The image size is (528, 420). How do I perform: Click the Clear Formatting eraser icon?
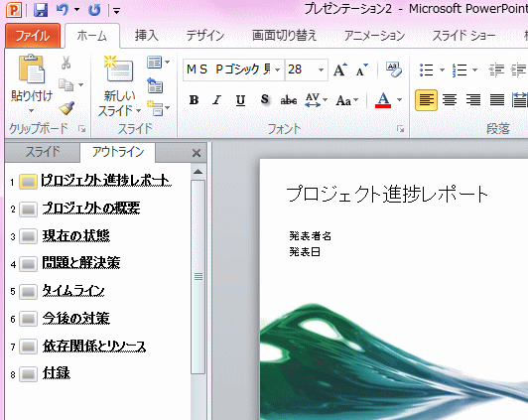(x=394, y=70)
